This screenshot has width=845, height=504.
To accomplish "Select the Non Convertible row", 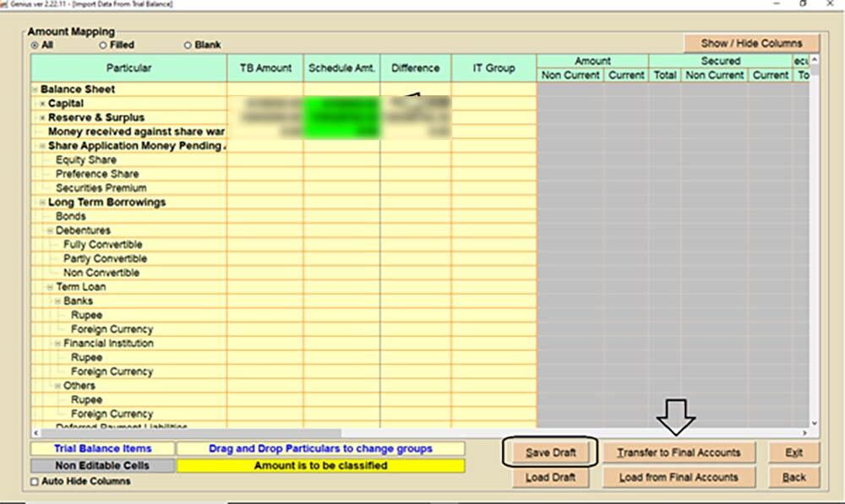I will pyautogui.click(x=101, y=273).
